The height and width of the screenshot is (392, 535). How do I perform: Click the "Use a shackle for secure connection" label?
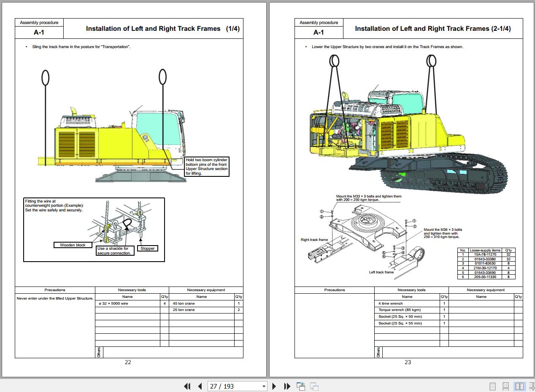[x=116, y=251]
